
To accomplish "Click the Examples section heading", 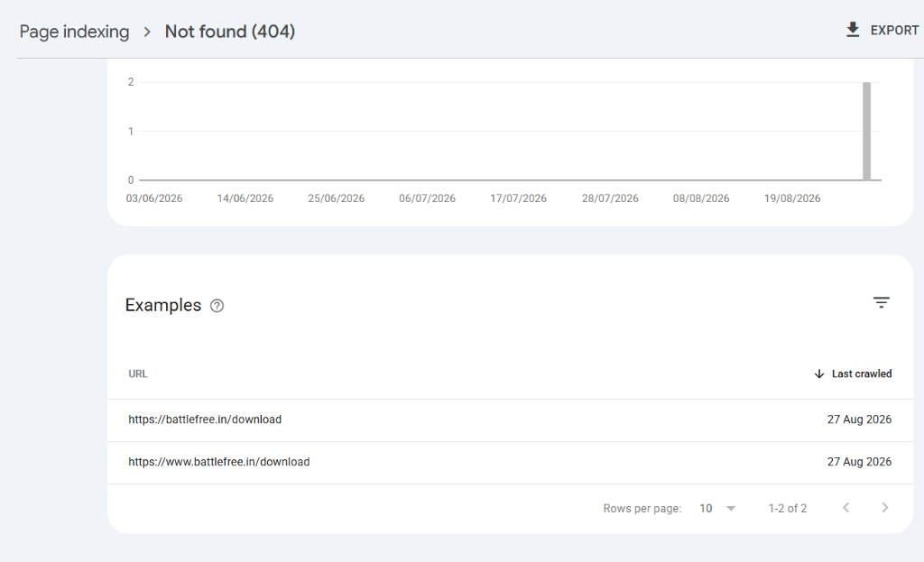I will [x=163, y=305].
